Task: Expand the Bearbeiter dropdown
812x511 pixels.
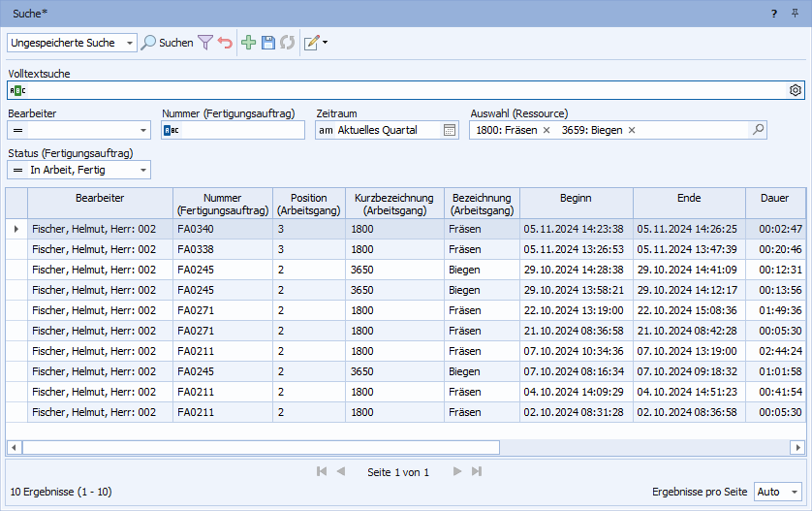Action: 143,130
